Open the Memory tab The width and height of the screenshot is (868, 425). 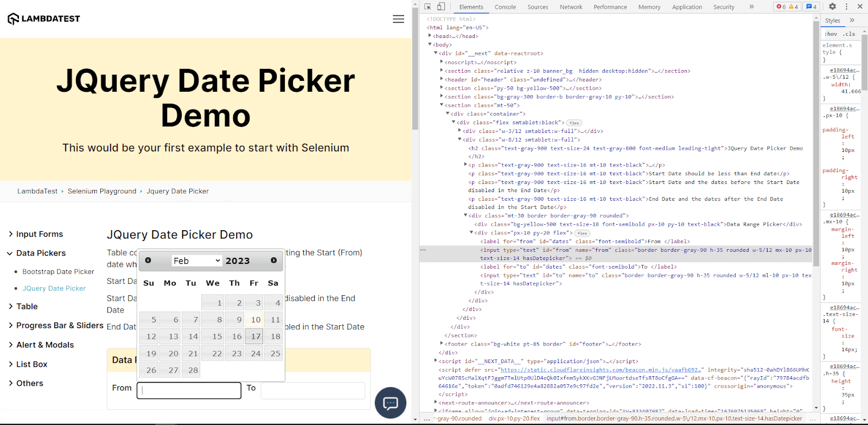pos(649,7)
